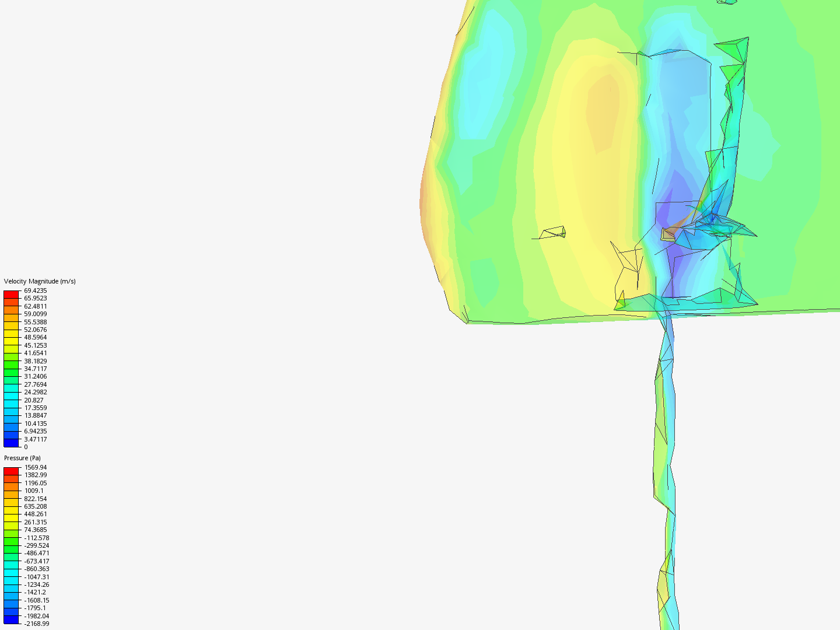This screenshot has height=630, width=840.
Task: Select pressure legend value 1009.1
Action: (x=34, y=491)
